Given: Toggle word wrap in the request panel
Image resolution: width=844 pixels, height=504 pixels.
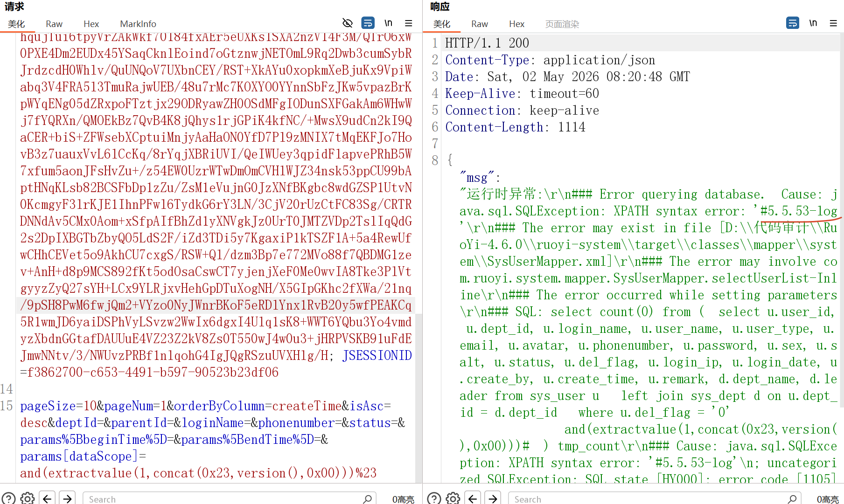Looking at the screenshot, I should (368, 23).
